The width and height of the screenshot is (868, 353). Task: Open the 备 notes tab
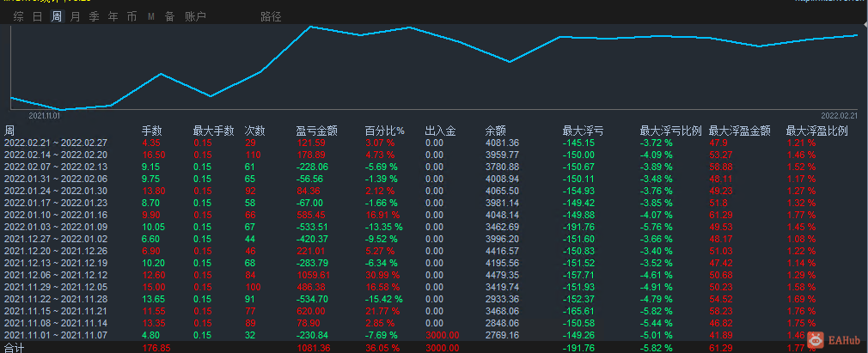click(169, 16)
